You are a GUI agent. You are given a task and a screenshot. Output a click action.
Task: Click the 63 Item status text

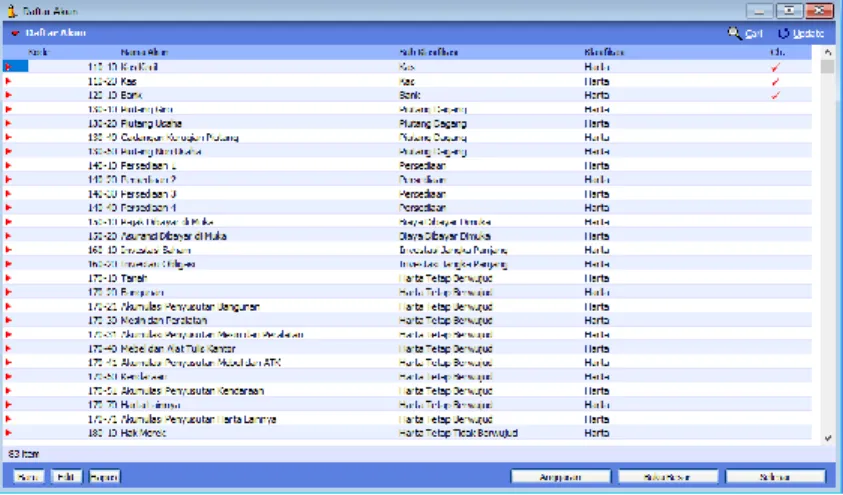(24, 454)
